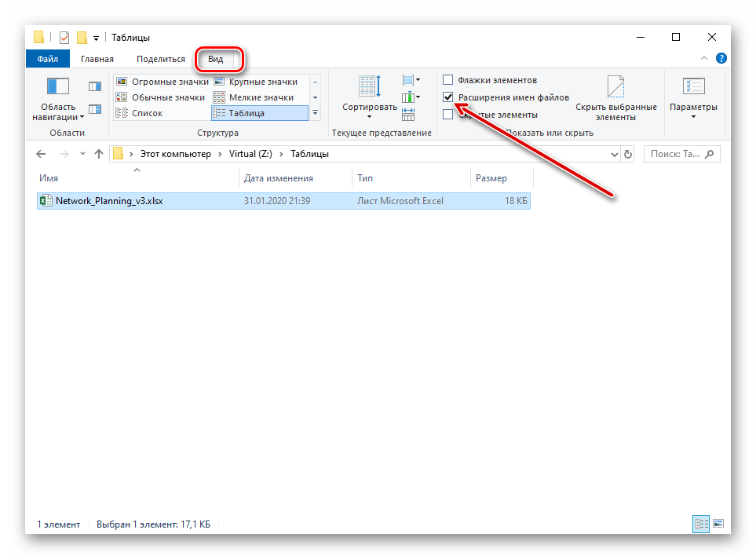Enable the Флажки элементов checkbox
Viewport: 756px width, 559px height.
448,80
